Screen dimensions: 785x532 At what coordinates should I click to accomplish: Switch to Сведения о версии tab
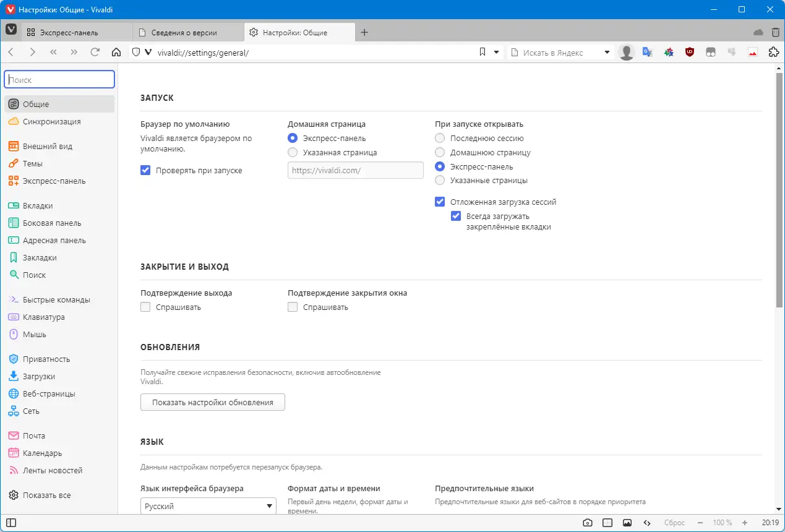tap(189, 32)
